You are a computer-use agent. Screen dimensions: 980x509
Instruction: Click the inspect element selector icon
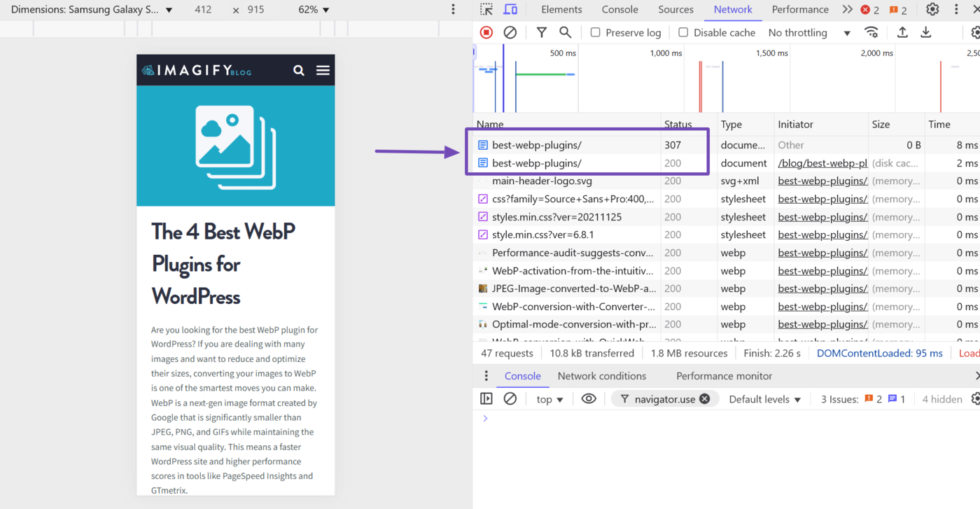tap(486, 10)
